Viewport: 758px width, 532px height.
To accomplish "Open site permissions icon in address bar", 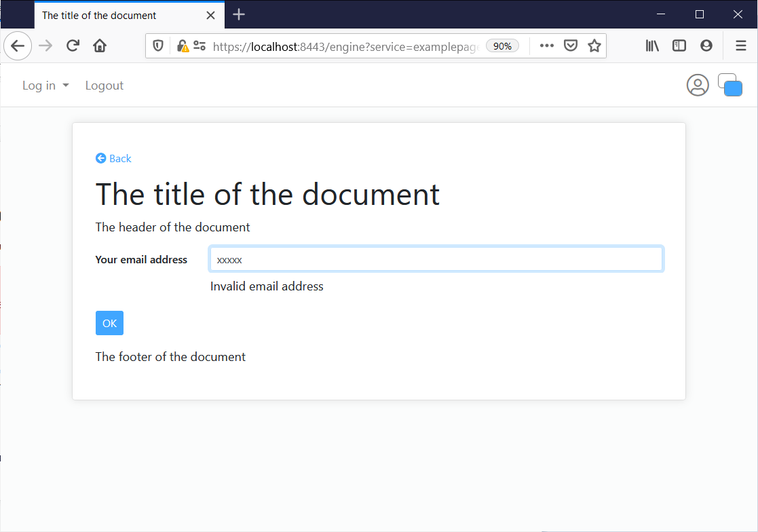I will tap(200, 46).
